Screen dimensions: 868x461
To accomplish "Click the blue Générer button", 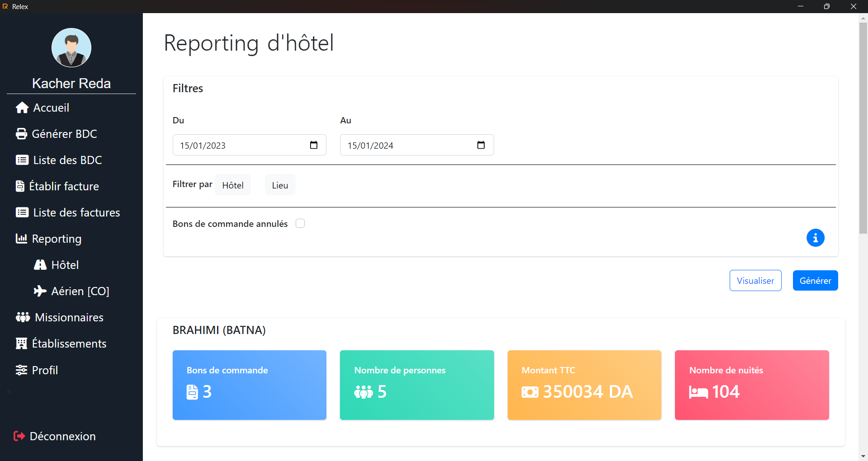I will [815, 281].
